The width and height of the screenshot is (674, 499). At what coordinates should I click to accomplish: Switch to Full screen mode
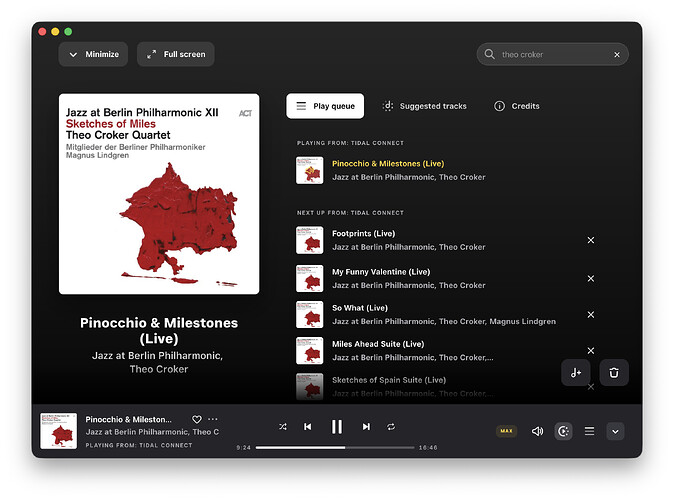[x=176, y=54]
